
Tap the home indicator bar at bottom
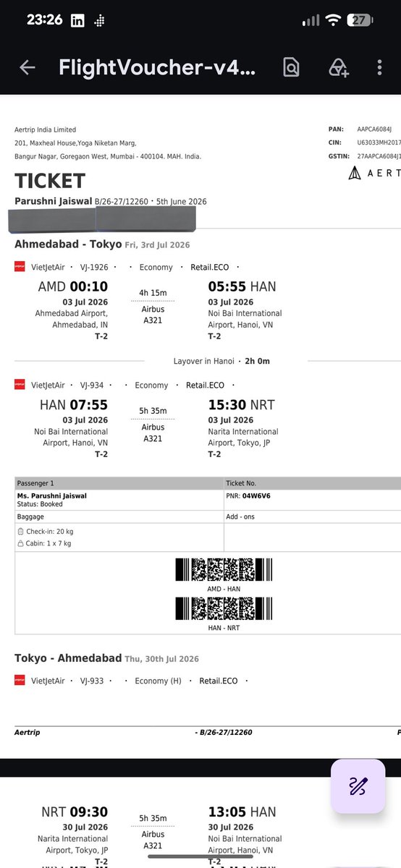[200, 856]
